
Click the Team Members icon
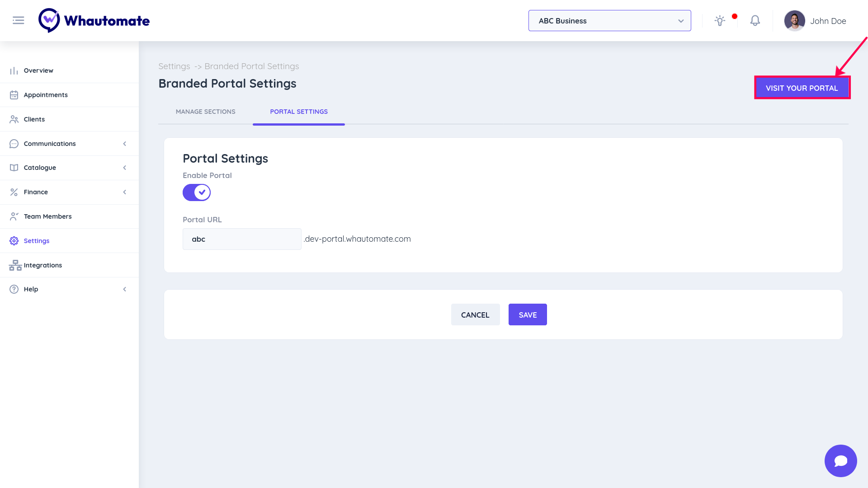[x=14, y=216]
